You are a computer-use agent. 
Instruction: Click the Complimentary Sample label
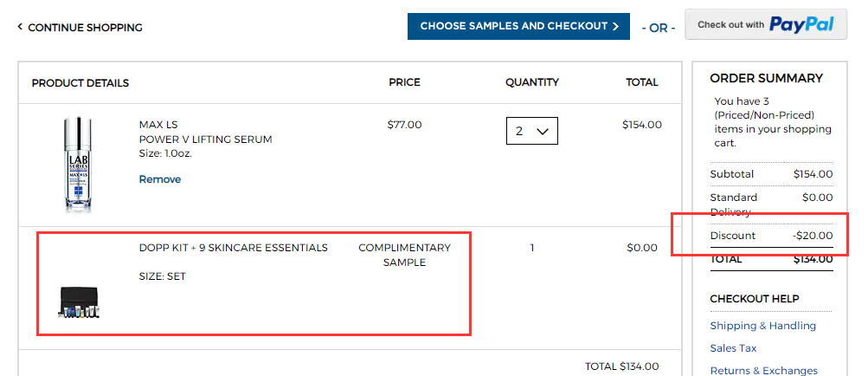404,255
